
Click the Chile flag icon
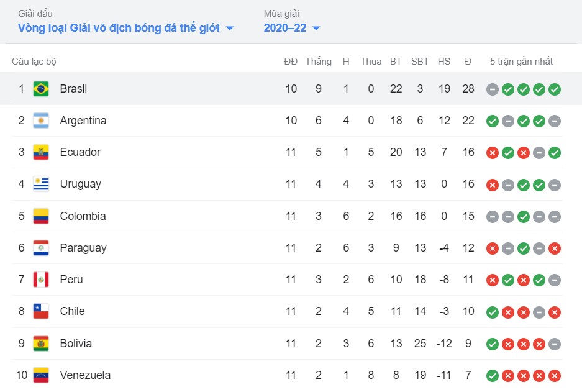[41, 311]
